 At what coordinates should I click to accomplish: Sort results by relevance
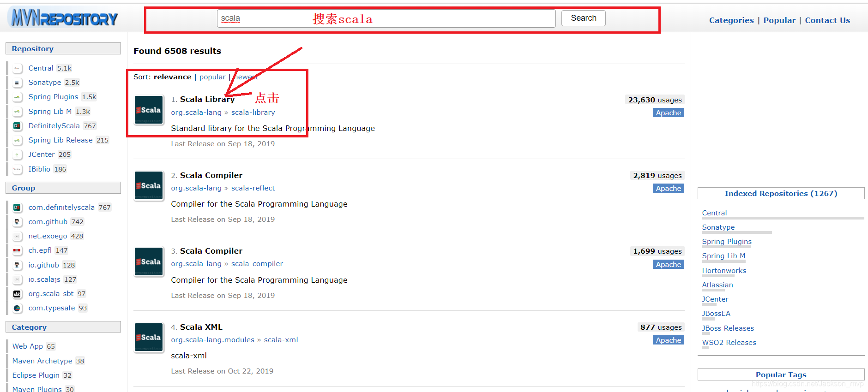pyautogui.click(x=172, y=77)
